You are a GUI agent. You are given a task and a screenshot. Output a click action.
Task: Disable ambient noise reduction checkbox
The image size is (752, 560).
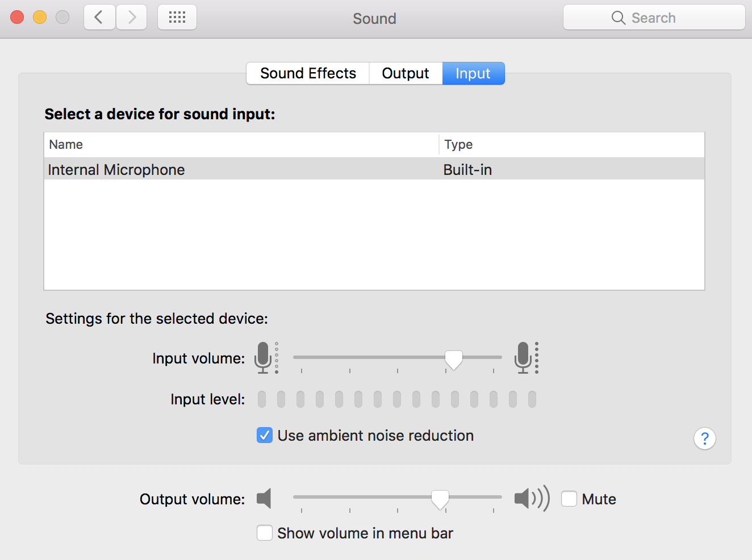click(265, 435)
